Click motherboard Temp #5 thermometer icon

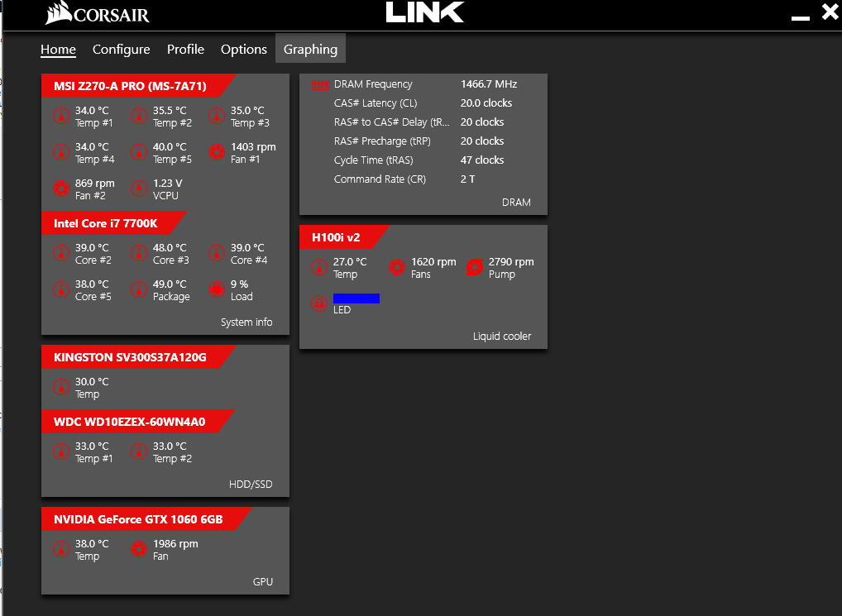[x=139, y=152]
